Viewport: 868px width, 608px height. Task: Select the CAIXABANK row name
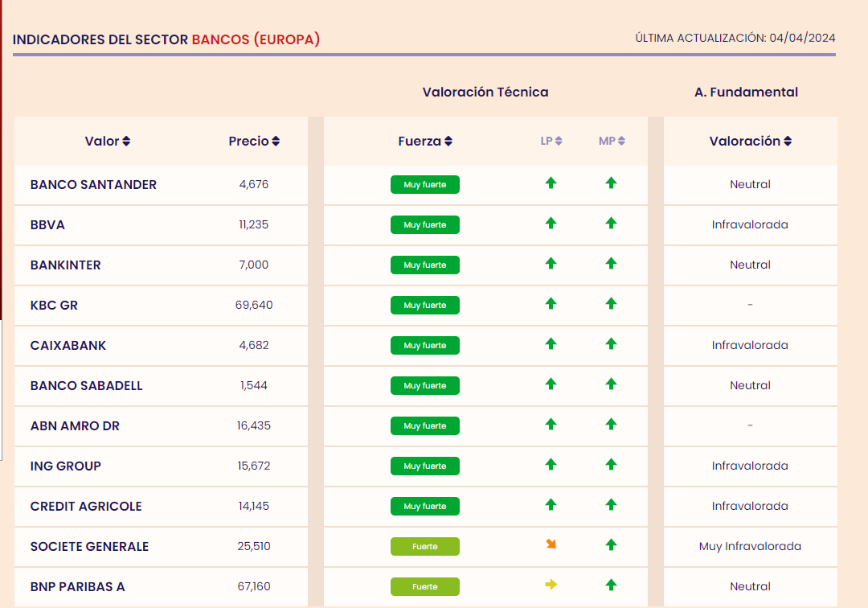tap(68, 346)
